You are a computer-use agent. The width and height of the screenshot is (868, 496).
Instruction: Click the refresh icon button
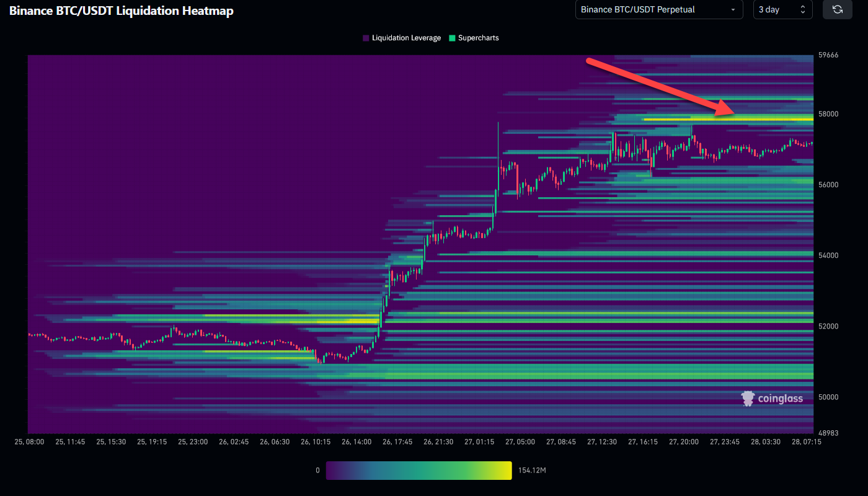coord(838,9)
